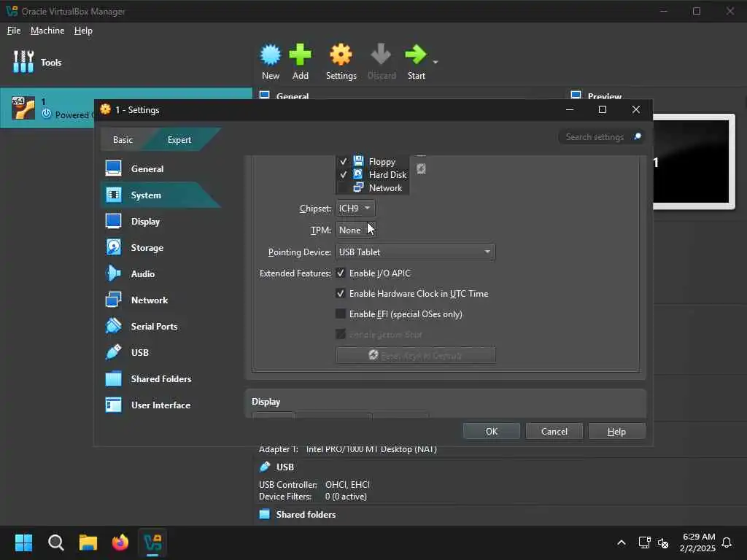Open the User Interface settings category
This screenshot has width=747, height=560.
point(160,405)
